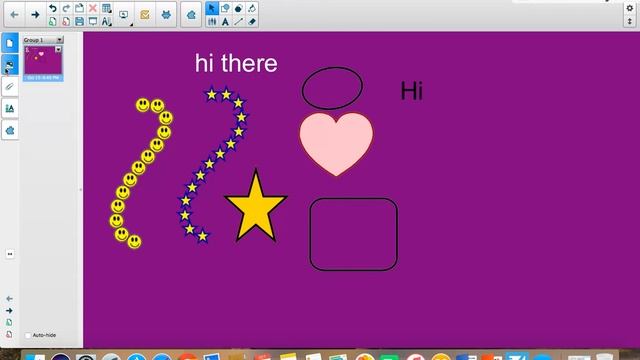The height and width of the screenshot is (360, 640).
Task: Select the small stars pen stroke
Action: 209,164
